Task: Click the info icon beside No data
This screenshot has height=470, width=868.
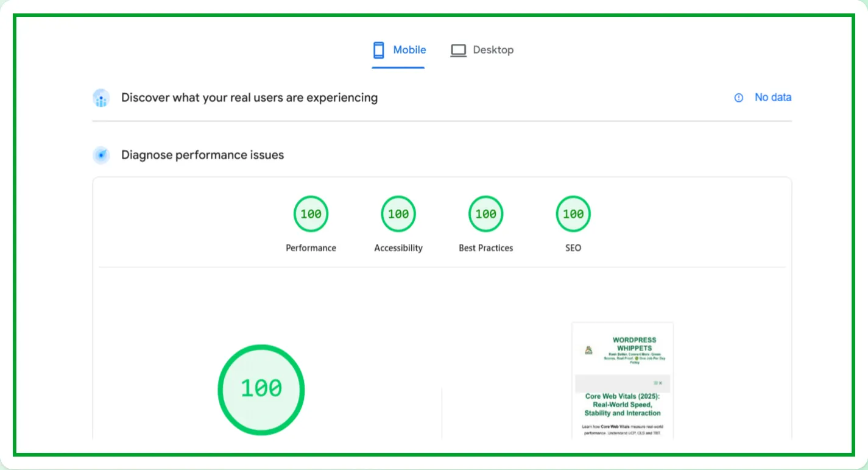Action: (x=739, y=98)
